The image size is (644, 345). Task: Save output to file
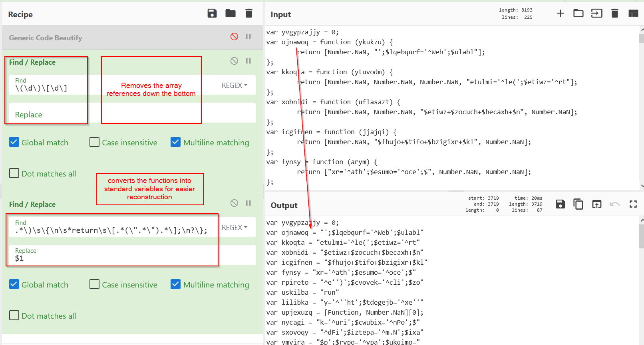[x=561, y=204]
